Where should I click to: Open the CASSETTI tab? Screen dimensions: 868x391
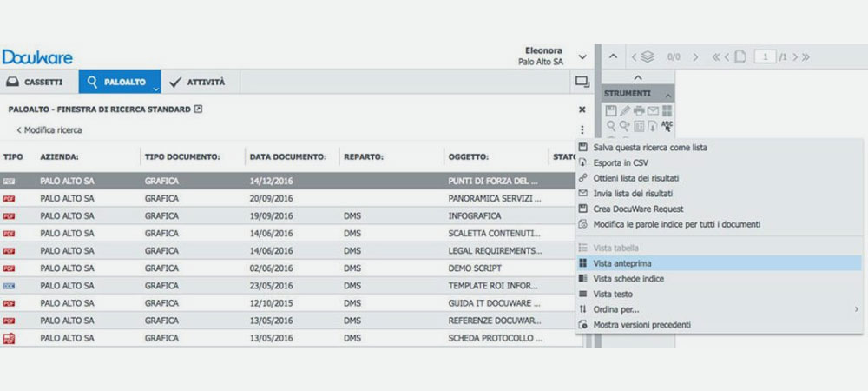[x=35, y=82]
